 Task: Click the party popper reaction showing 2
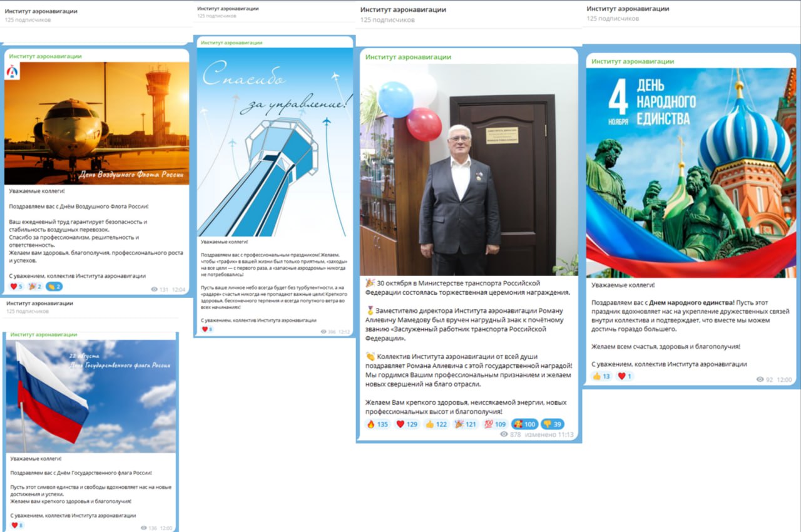tap(36, 287)
